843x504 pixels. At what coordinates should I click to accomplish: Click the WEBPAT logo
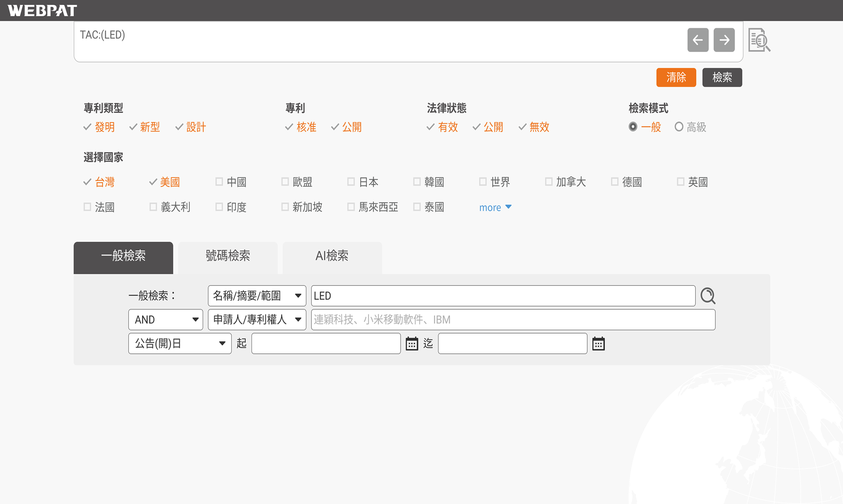42,10
